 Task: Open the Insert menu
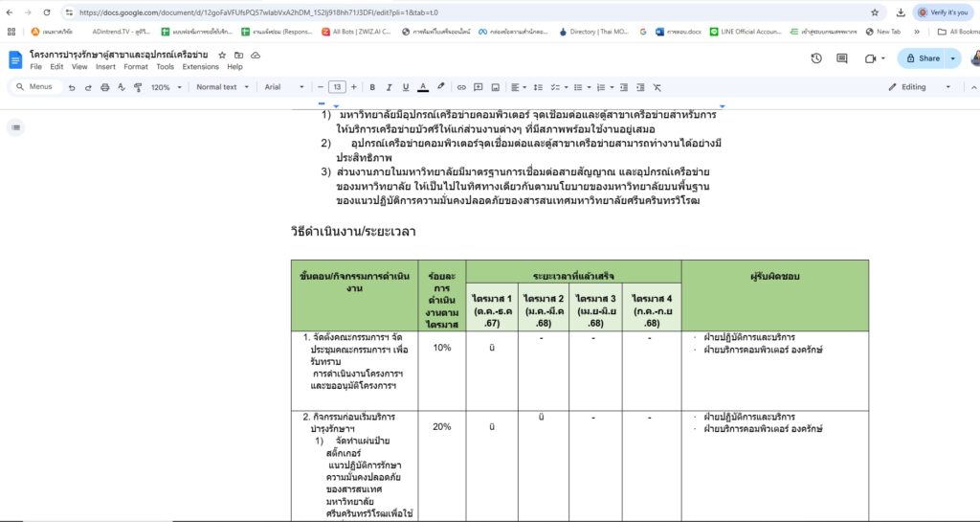point(105,67)
